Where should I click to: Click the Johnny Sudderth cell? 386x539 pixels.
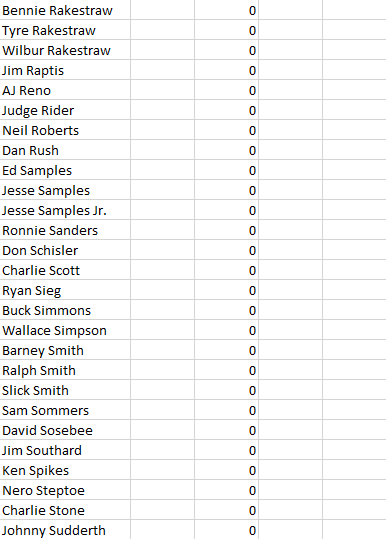(65, 530)
